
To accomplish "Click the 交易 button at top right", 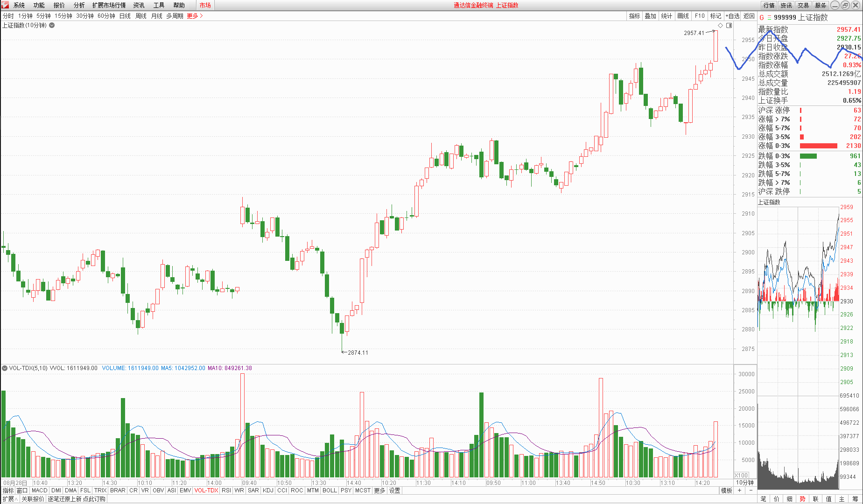I will pyautogui.click(x=803, y=5).
